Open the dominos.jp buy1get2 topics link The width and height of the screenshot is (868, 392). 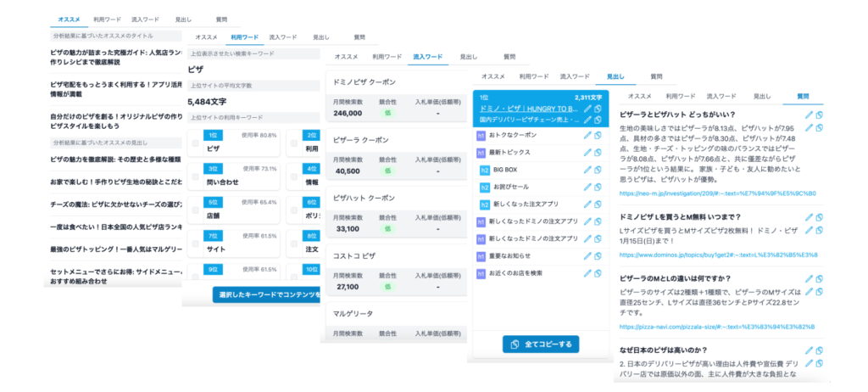pyautogui.click(x=719, y=255)
